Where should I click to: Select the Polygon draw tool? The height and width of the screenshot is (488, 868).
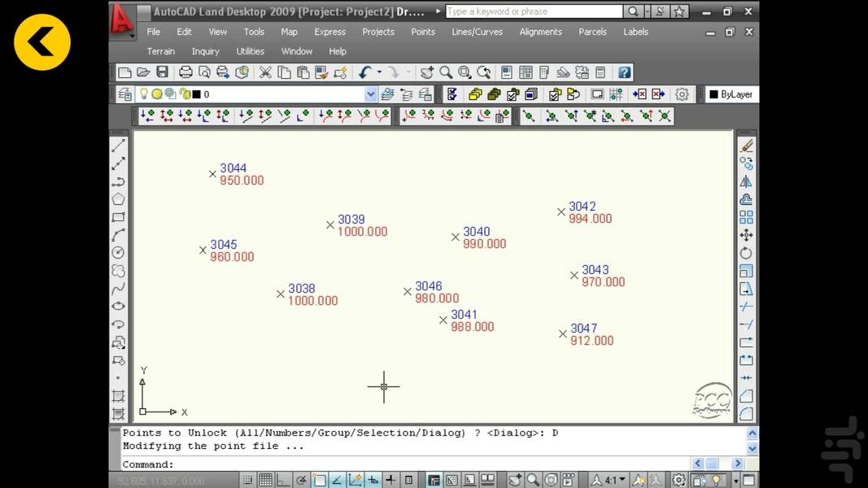118,198
